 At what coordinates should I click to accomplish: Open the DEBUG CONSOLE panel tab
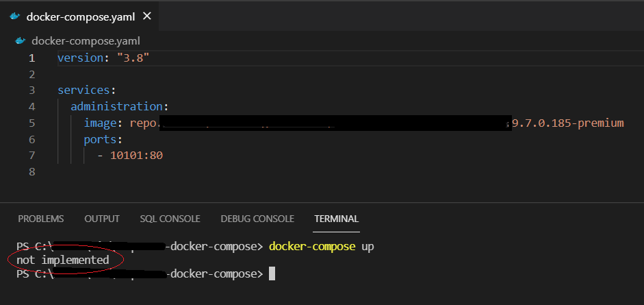[x=257, y=219]
